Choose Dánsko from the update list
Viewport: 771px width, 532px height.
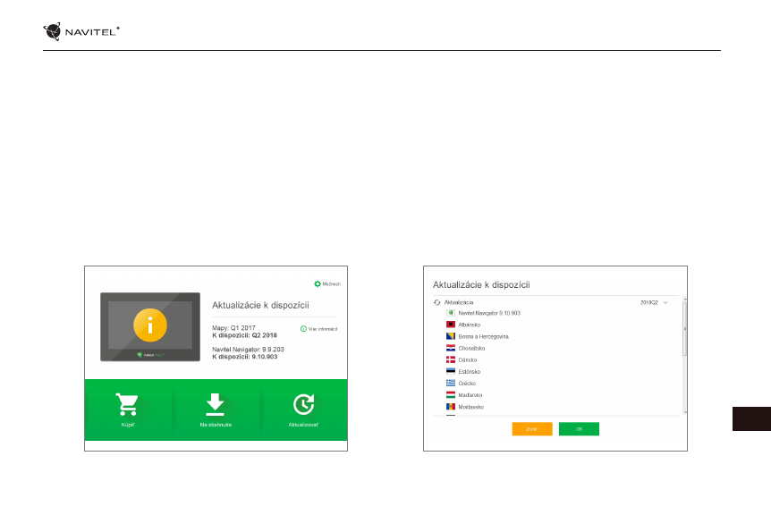tap(468, 359)
